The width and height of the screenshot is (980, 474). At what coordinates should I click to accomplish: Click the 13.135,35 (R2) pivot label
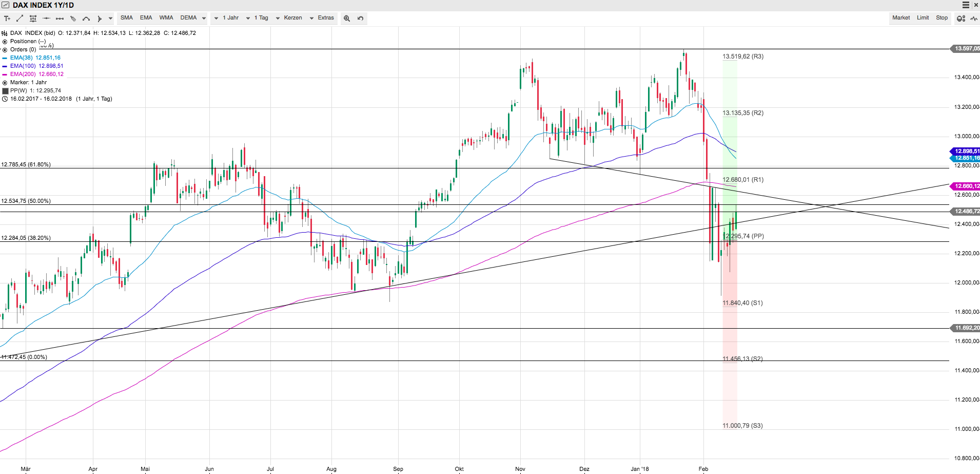tap(743, 113)
